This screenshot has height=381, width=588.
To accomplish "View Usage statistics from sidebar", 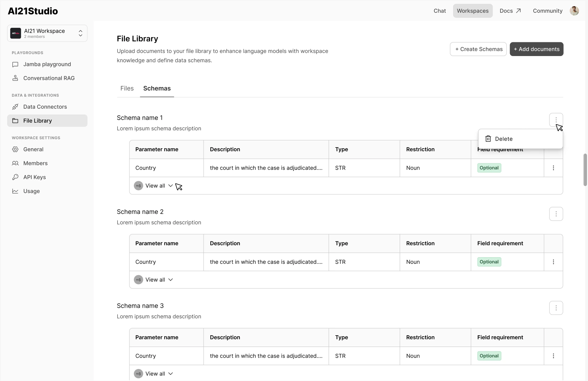I will [x=31, y=191].
